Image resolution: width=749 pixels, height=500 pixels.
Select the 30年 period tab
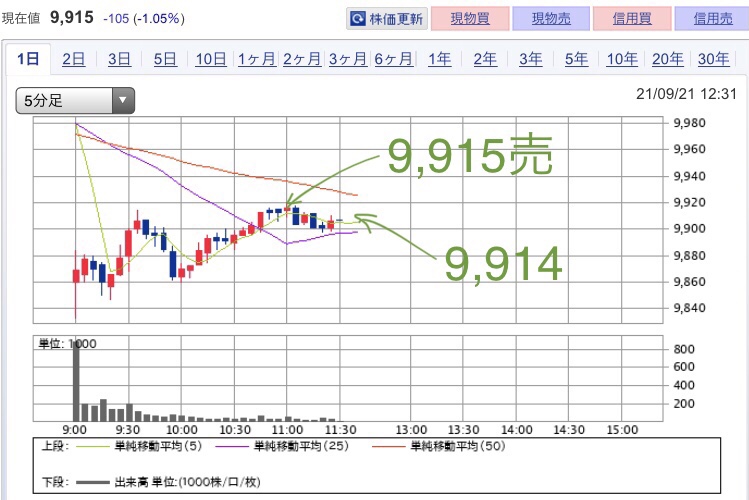click(x=713, y=59)
